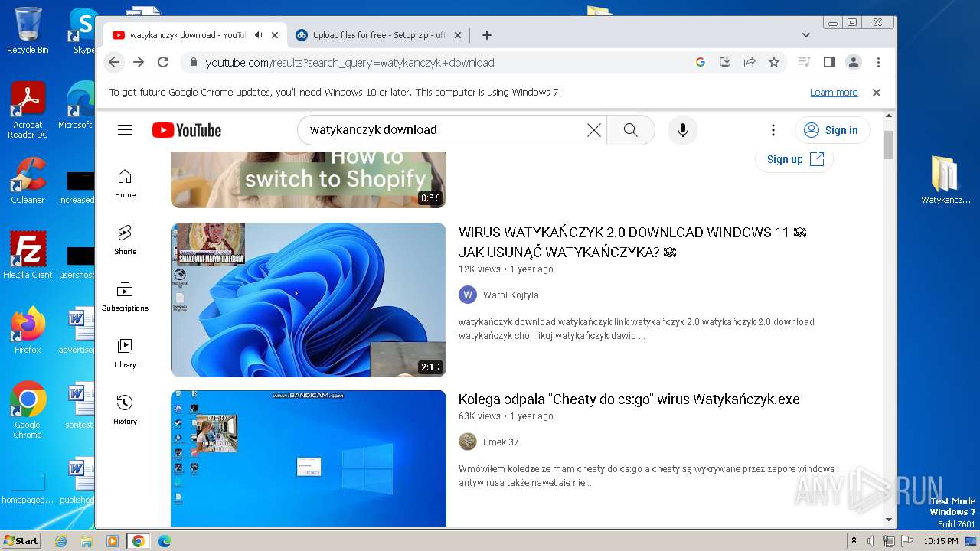Open the Bandicam desktop video thumbnail

click(309, 458)
